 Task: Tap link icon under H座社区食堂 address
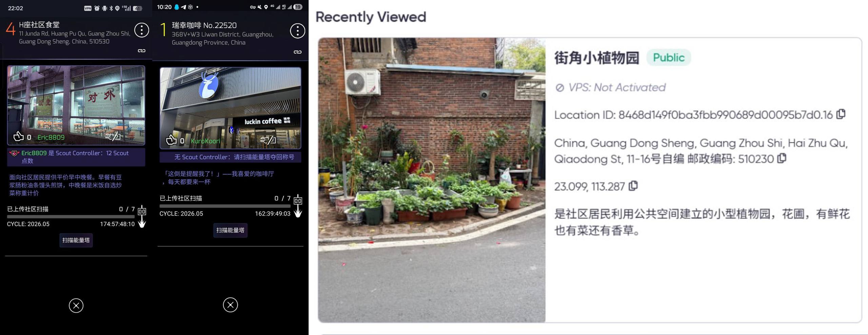(x=142, y=51)
